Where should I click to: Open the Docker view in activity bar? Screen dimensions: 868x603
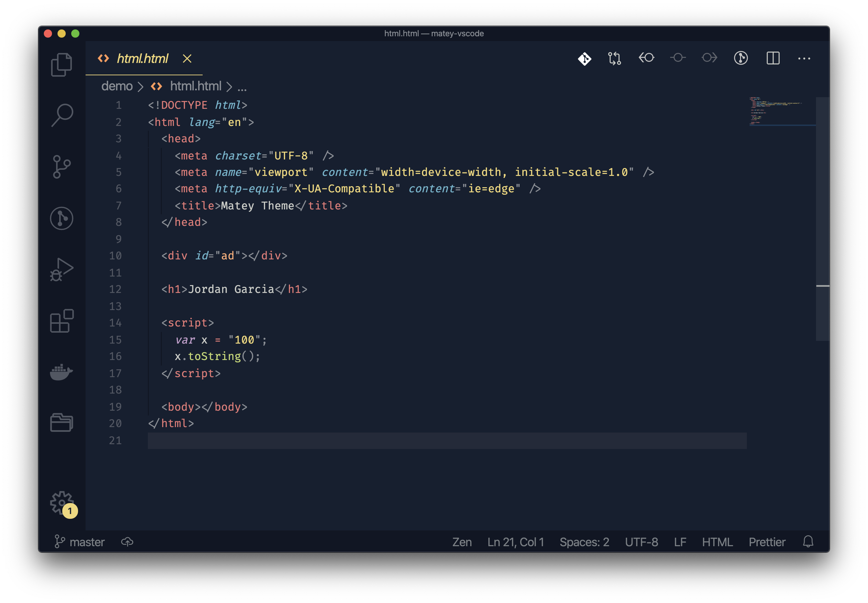pyautogui.click(x=61, y=372)
